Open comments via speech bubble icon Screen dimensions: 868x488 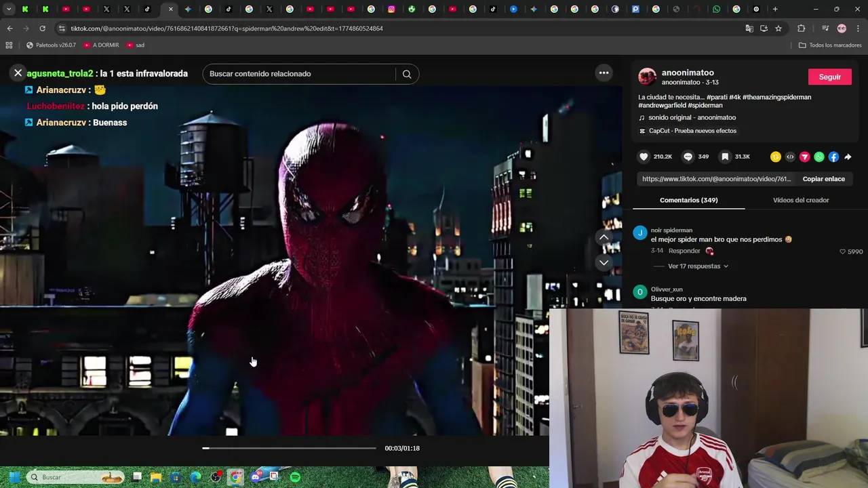pyautogui.click(x=688, y=157)
